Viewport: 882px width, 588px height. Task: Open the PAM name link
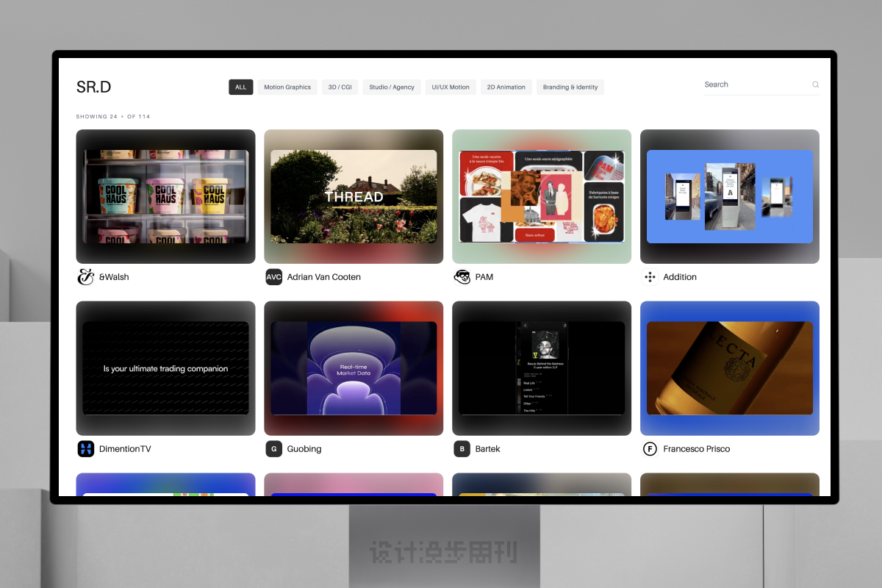(484, 277)
